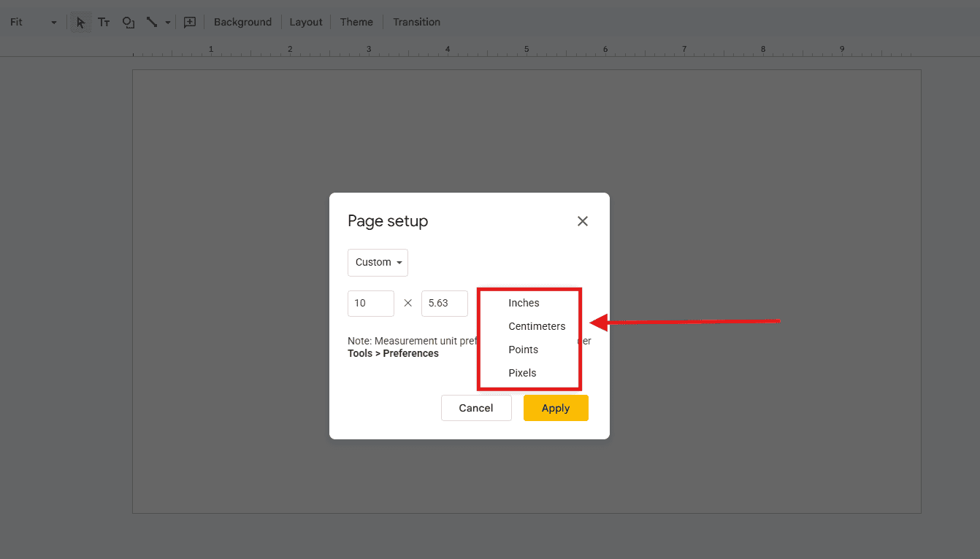Click the Insert placeholder icon
Screen dimensions: 980x559
pos(189,22)
